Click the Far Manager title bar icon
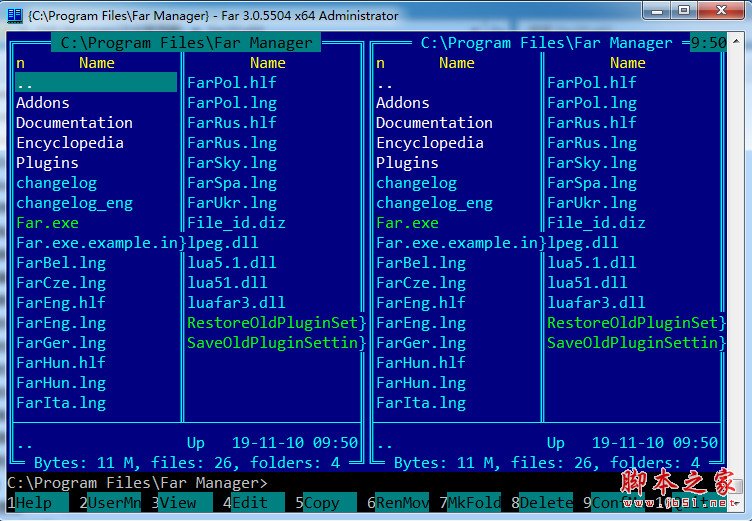Image resolution: width=752 pixels, height=521 pixels. [14, 15]
